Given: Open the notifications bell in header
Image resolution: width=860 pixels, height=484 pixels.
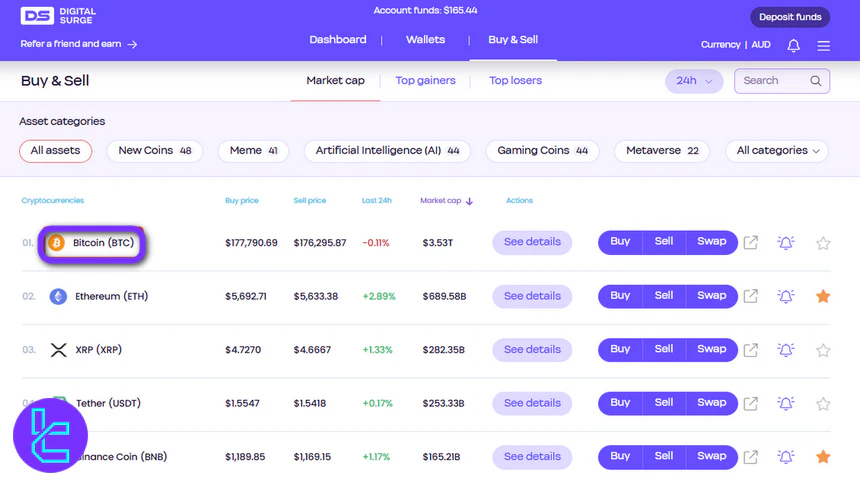Looking at the screenshot, I should click(793, 46).
